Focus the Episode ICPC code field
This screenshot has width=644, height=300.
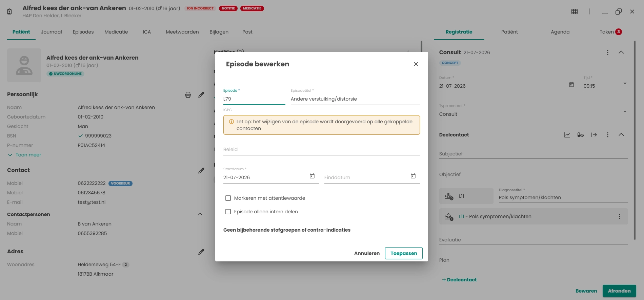[254, 99]
